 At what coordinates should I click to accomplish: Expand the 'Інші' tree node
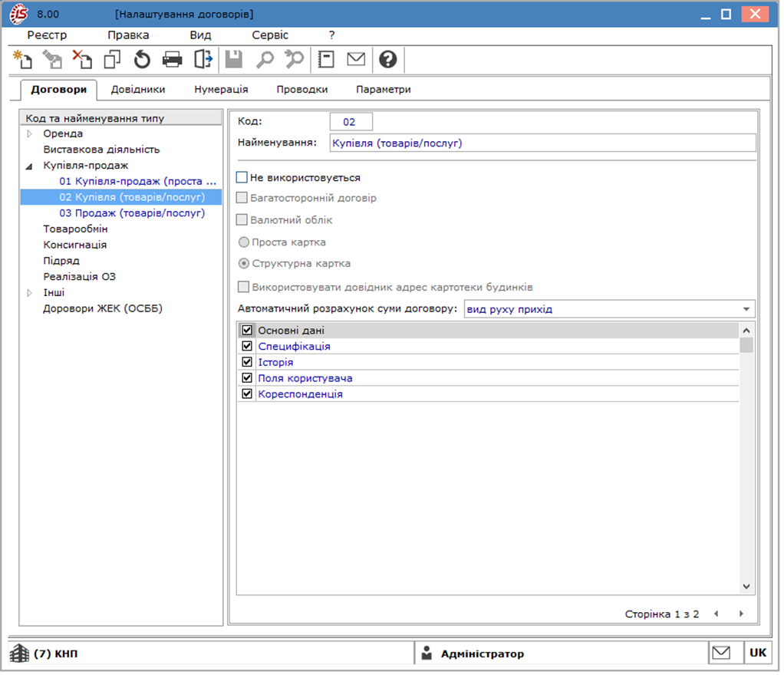click(29, 293)
